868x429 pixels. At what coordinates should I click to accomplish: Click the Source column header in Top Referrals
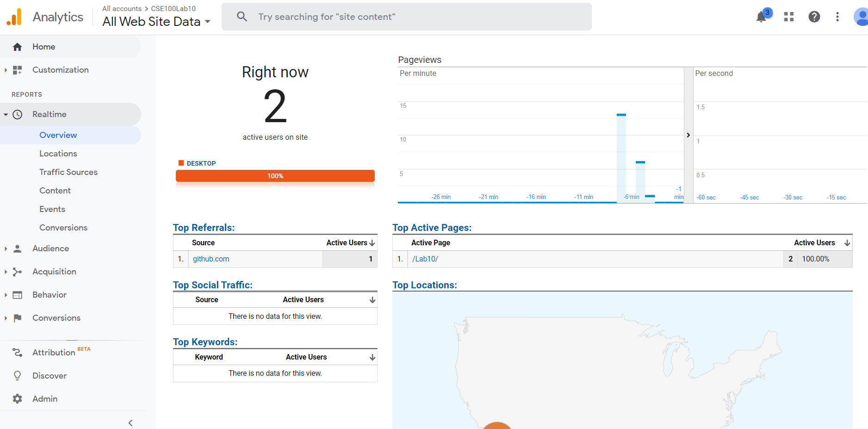coord(203,243)
